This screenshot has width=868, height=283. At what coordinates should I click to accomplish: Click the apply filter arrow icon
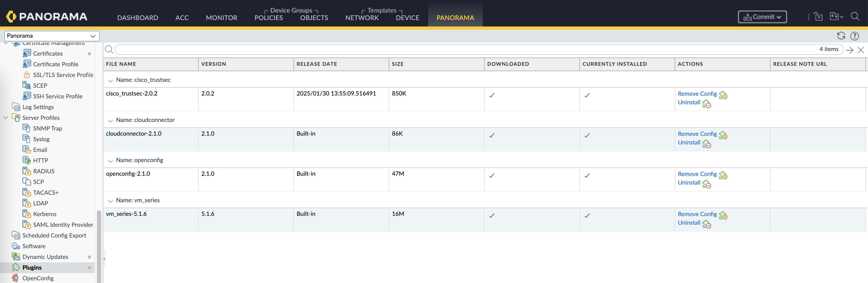pyautogui.click(x=850, y=50)
